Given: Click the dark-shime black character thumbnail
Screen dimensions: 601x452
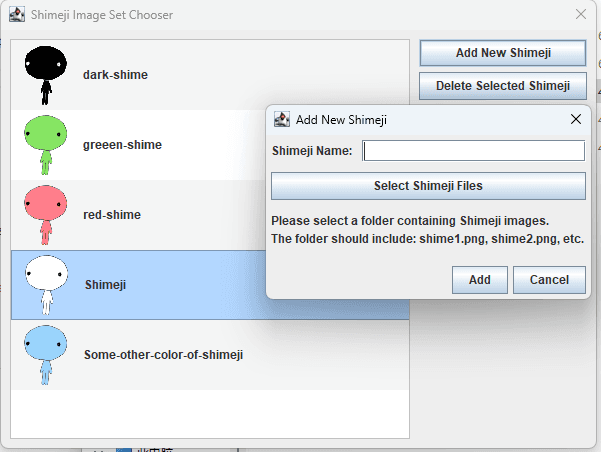Looking at the screenshot, I should point(46,75).
